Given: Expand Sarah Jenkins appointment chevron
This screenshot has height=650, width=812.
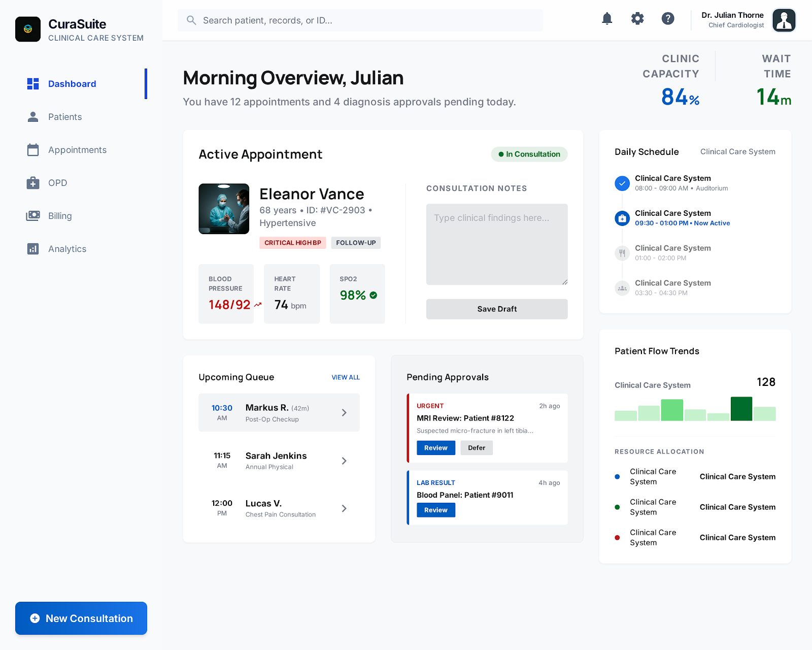Looking at the screenshot, I should [x=344, y=461].
